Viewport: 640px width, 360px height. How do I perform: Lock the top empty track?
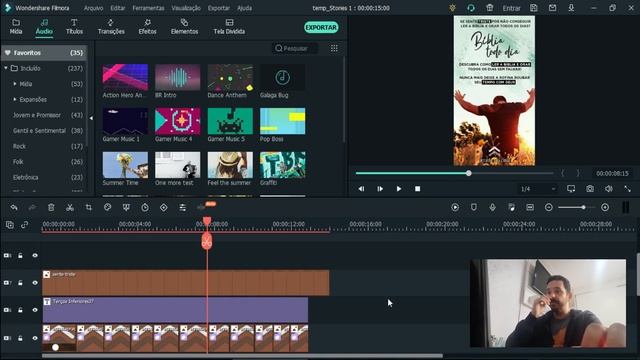pyautogui.click(x=20, y=256)
